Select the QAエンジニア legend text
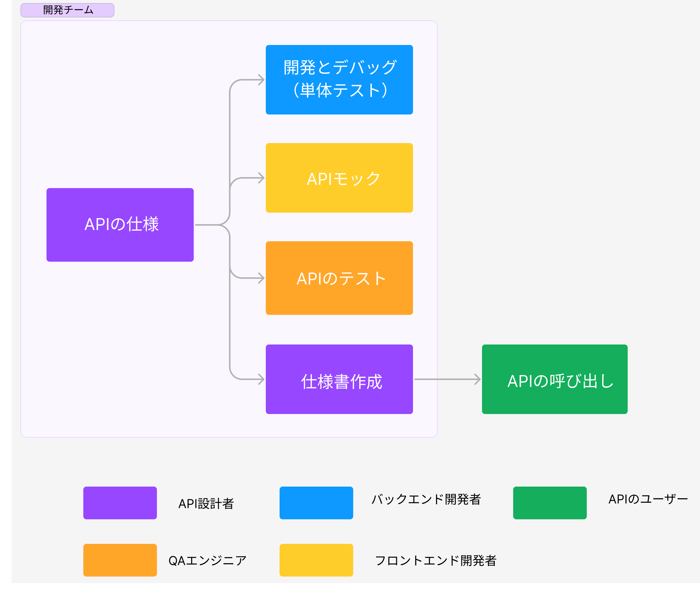Image resolution: width=700 pixels, height=597 pixels. [208, 560]
